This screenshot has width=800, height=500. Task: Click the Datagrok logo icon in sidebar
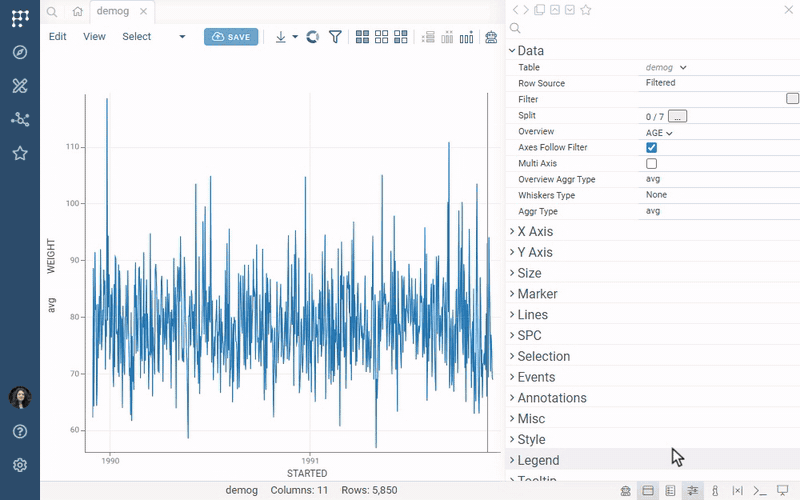click(20, 18)
